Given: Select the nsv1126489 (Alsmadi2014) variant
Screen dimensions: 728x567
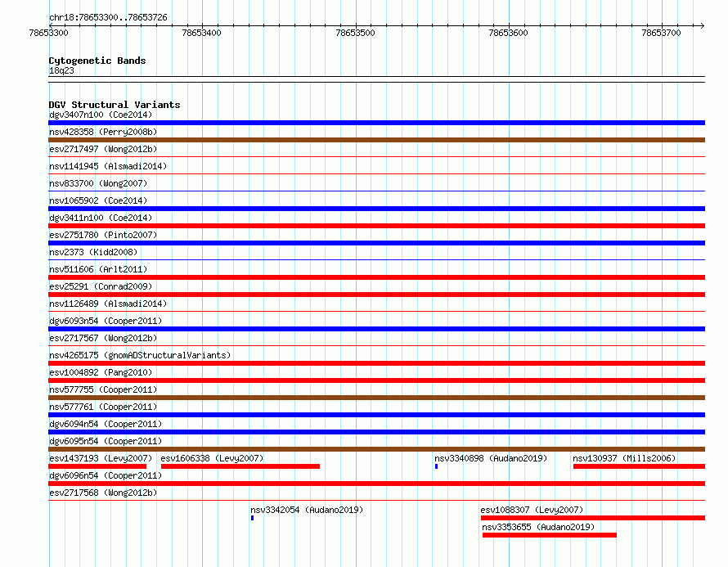Looking at the screenshot, I should point(108,304).
